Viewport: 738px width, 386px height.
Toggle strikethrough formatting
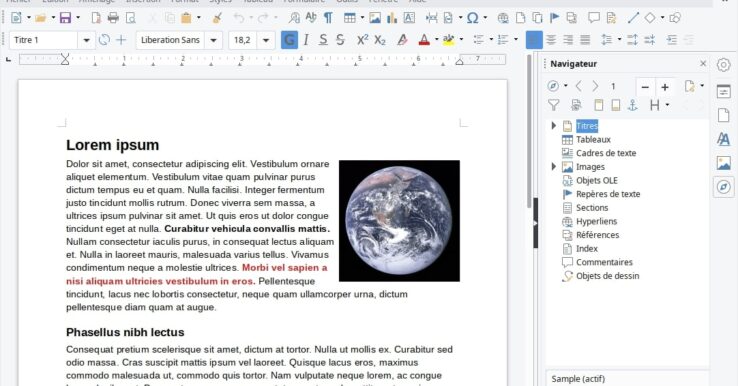point(340,40)
